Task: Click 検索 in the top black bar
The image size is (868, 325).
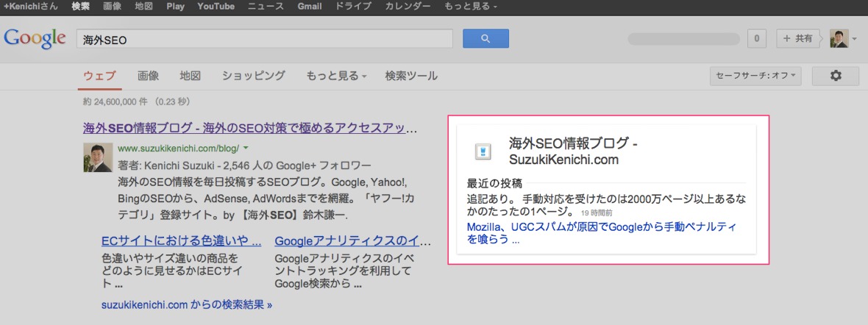Action: (81, 7)
